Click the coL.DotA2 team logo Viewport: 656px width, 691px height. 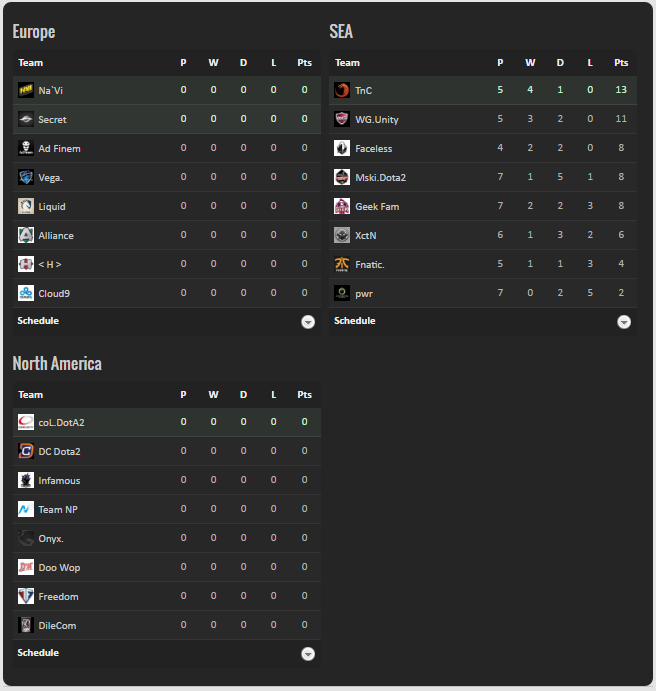pos(26,423)
